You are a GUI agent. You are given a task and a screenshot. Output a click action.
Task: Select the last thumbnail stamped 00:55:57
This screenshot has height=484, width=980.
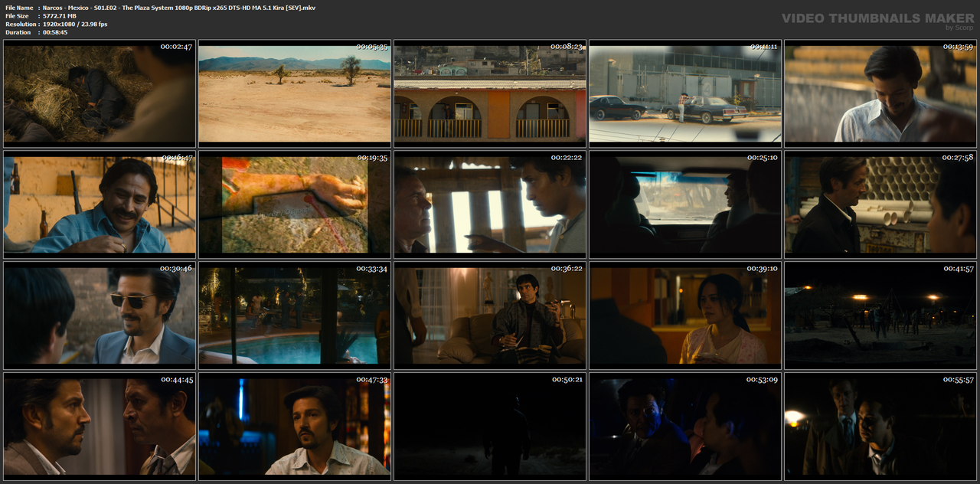point(880,427)
